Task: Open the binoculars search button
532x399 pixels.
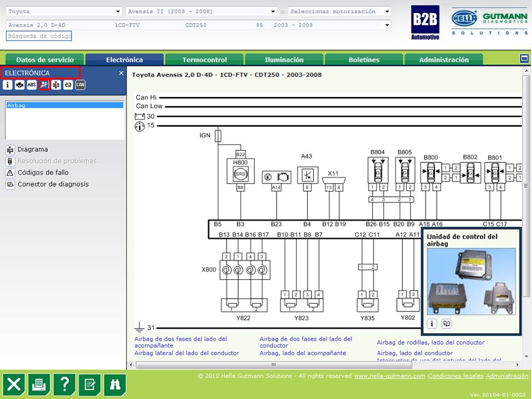Action: [x=115, y=385]
